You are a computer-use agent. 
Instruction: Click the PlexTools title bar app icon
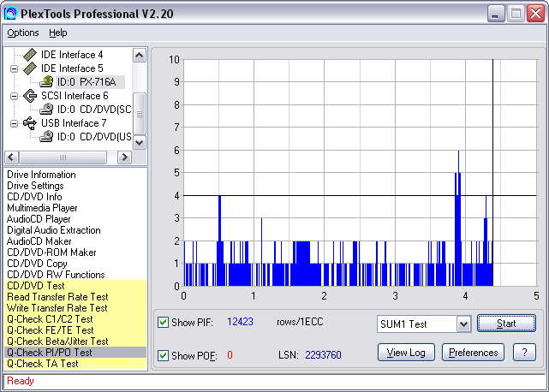[11, 14]
